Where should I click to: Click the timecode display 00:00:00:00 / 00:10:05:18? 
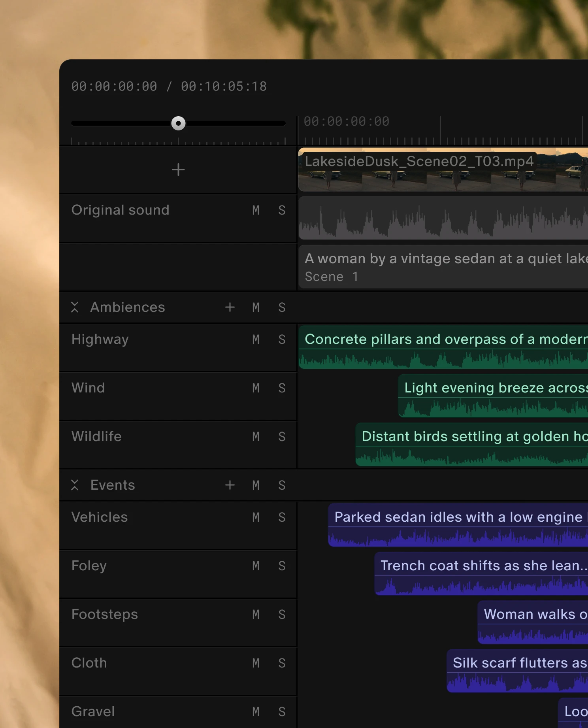169,87
